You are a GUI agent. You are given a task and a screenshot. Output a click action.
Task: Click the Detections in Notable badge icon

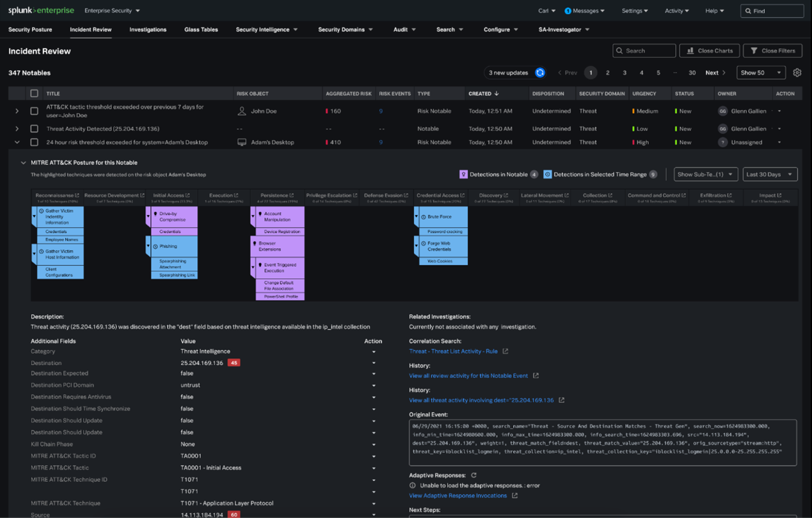click(463, 174)
